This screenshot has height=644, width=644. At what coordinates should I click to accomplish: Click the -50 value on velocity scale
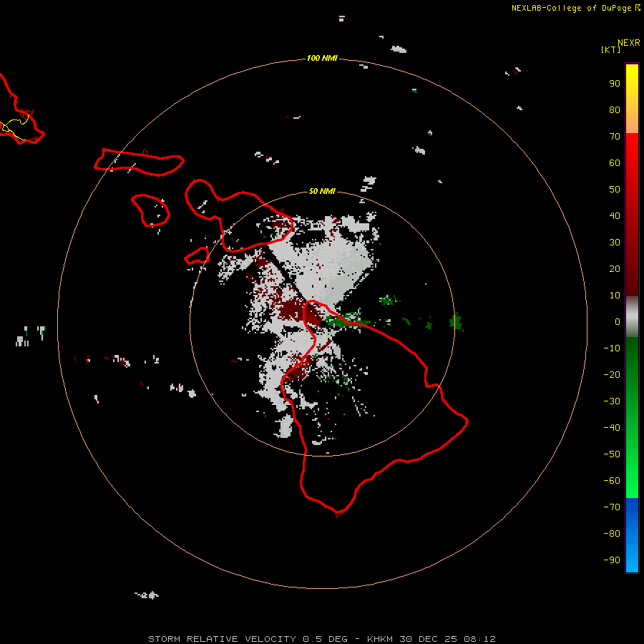point(612,454)
